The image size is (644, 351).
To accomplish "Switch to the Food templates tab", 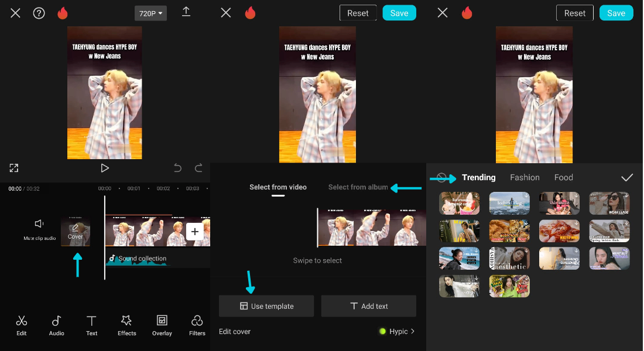I will pyautogui.click(x=563, y=177).
